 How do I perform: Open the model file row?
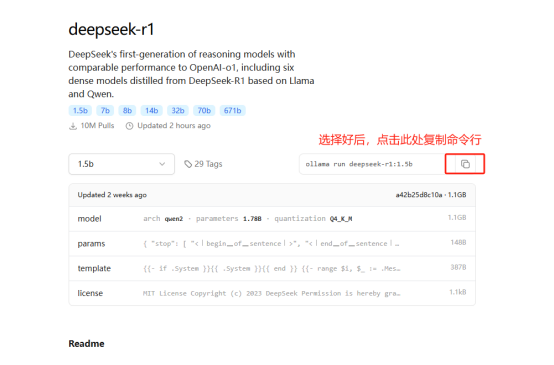(x=272, y=219)
